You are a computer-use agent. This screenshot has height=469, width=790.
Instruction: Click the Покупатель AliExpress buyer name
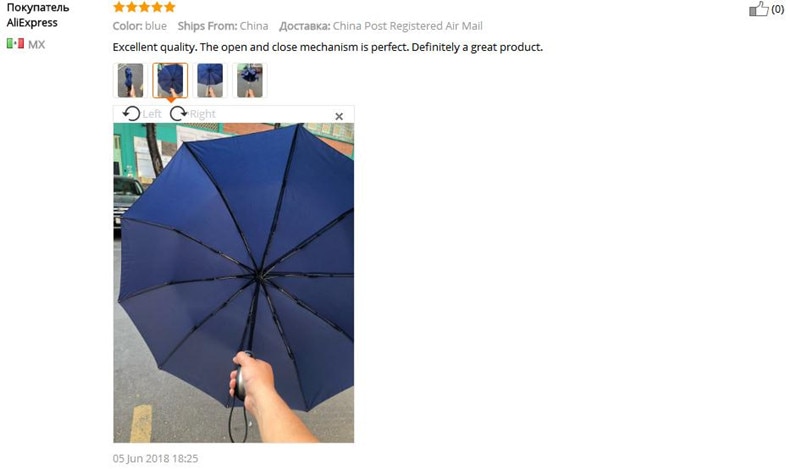(x=37, y=15)
